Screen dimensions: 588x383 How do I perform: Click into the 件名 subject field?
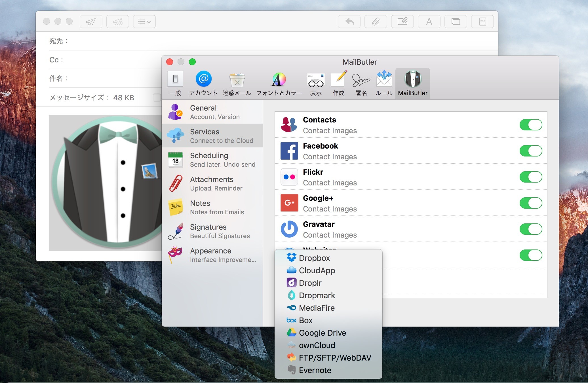tap(113, 79)
